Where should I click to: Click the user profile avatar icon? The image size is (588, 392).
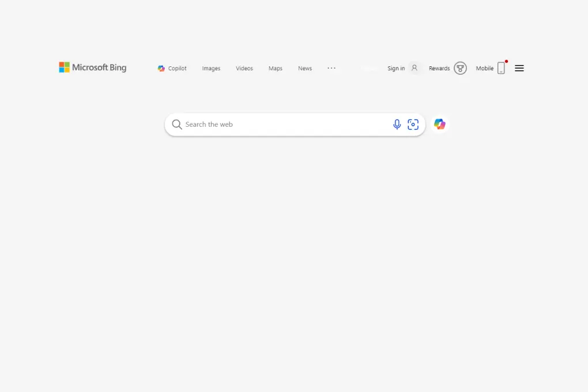tap(414, 68)
